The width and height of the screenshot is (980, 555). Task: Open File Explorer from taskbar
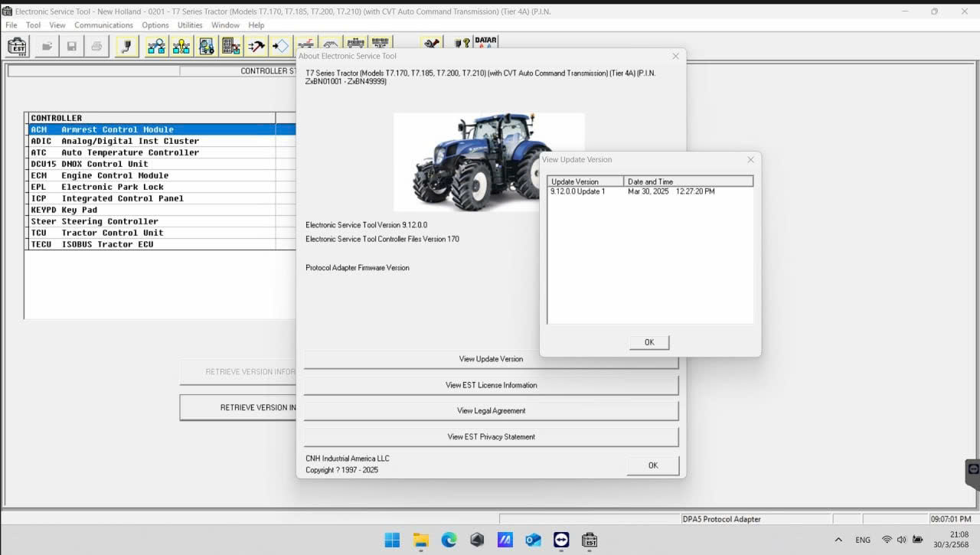tap(421, 540)
